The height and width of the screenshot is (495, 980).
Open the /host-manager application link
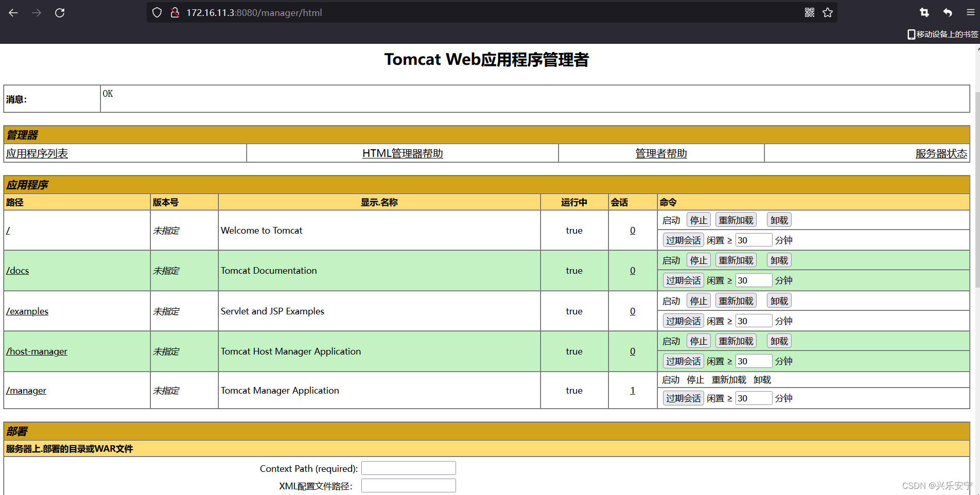pos(37,351)
